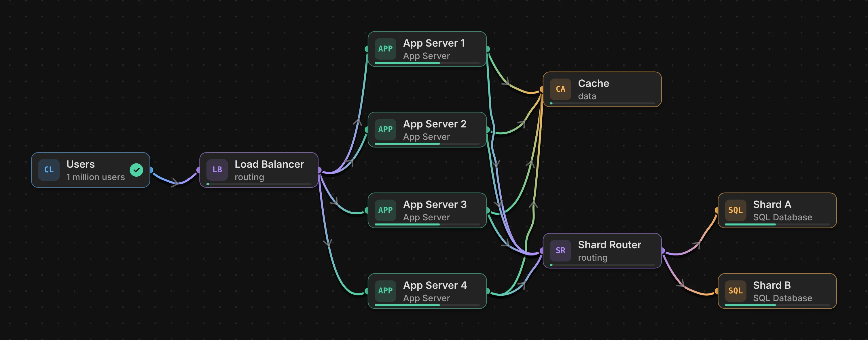The image size is (868, 340).
Task: Click the Shard B title
Action: click(772, 285)
